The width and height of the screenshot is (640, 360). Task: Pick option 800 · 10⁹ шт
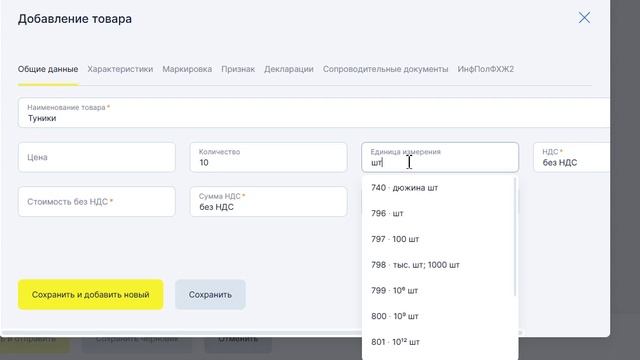pyautogui.click(x=438, y=316)
